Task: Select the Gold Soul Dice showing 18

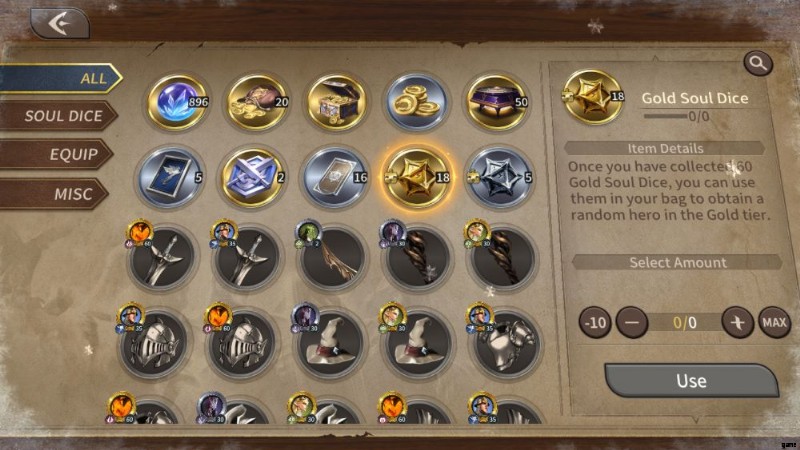Action: [417, 178]
